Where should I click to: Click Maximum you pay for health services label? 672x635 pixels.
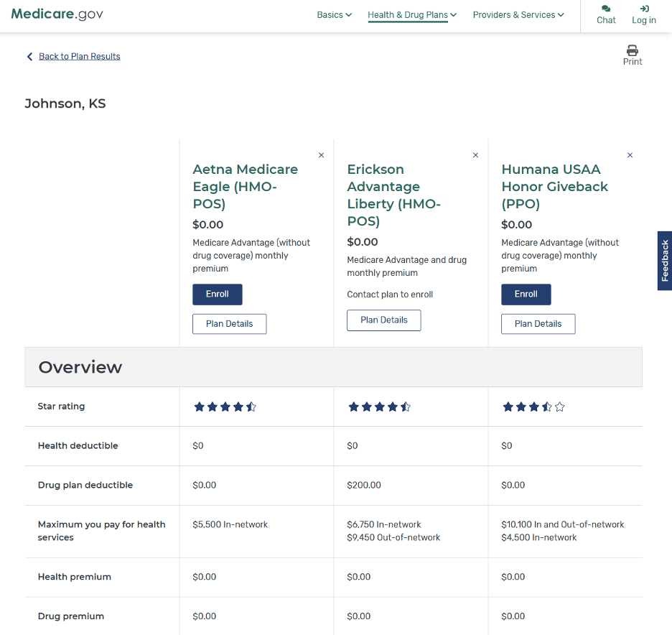tap(101, 531)
